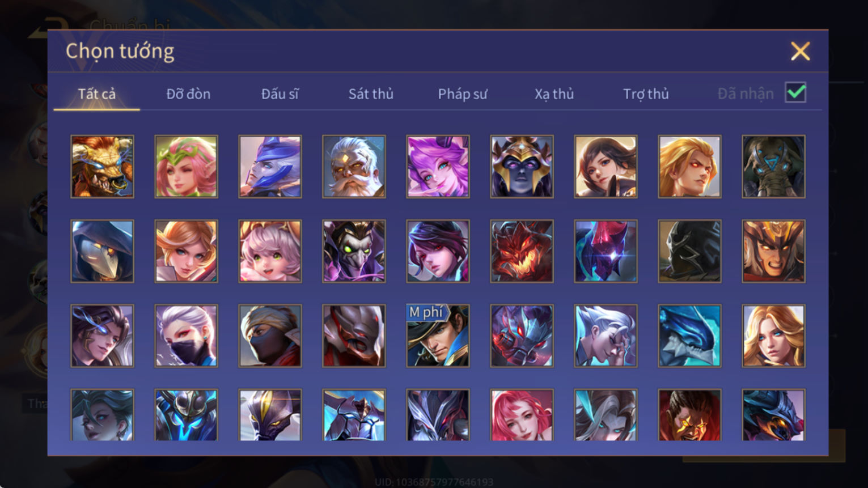Select the lion-maned beast hero portrait

(x=102, y=167)
